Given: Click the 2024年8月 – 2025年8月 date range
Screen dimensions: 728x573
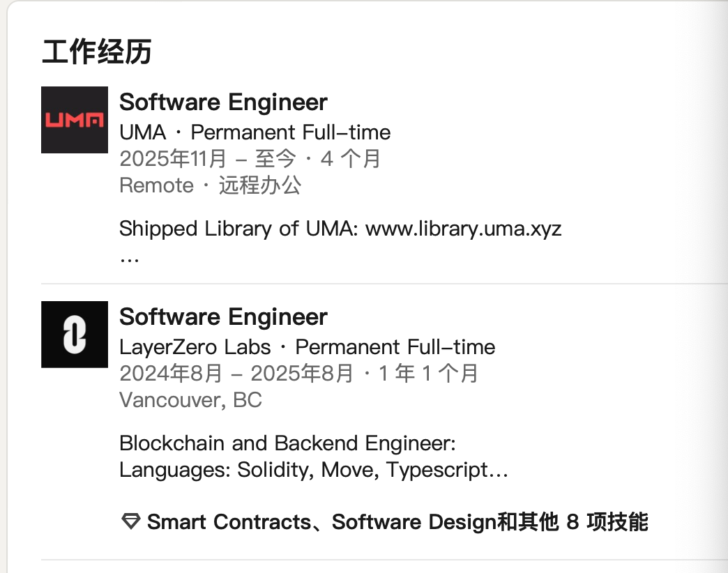Looking at the screenshot, I should tap(236, 374).
